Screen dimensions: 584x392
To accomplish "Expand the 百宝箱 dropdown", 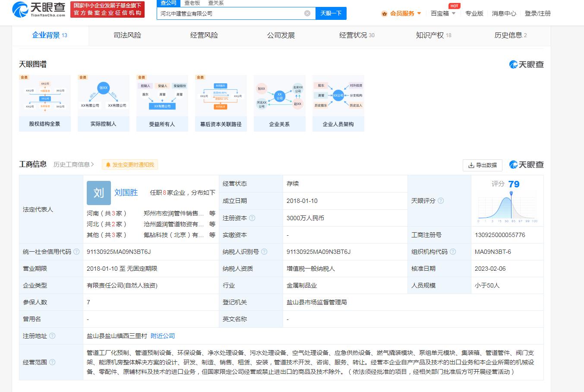I will click(x=443, y=13).
